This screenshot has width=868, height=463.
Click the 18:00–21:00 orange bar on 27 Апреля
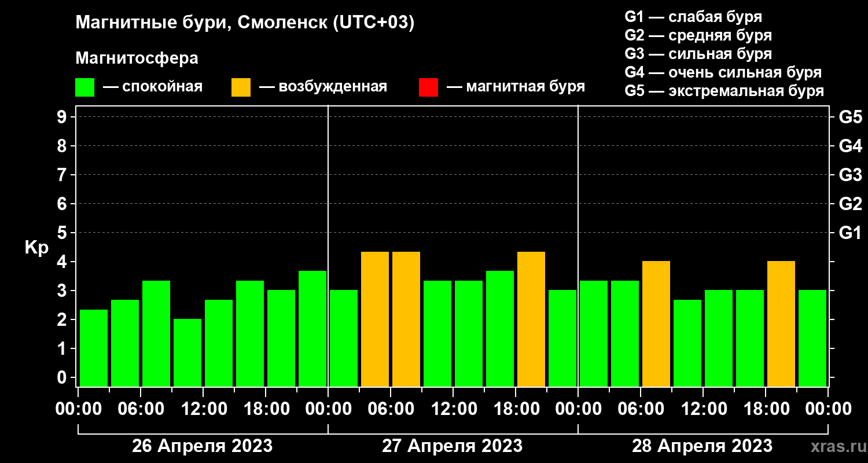click(531, 319)
